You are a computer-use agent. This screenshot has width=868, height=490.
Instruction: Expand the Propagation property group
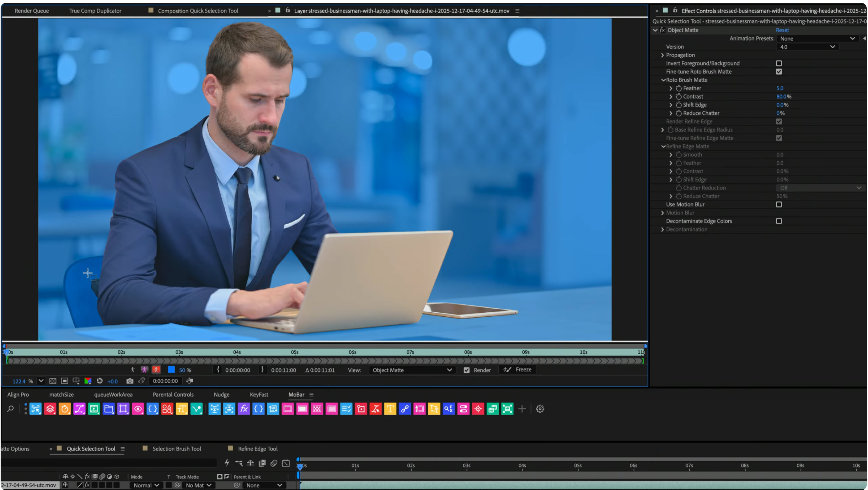pos(662,55)
